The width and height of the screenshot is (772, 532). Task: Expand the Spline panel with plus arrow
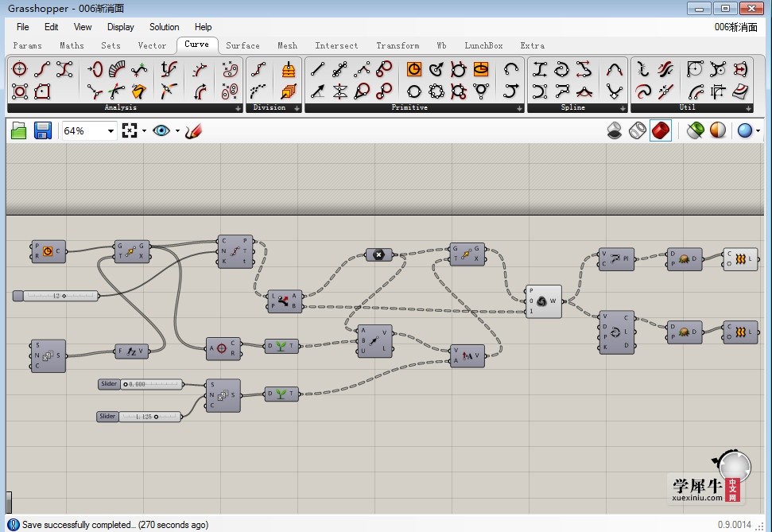[x=623, y=108]
